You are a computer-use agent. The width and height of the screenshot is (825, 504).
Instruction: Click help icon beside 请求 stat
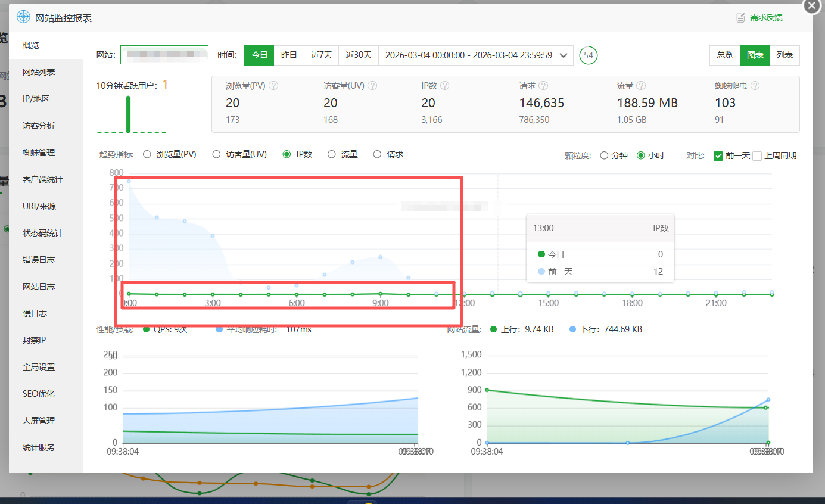point(543,86)
